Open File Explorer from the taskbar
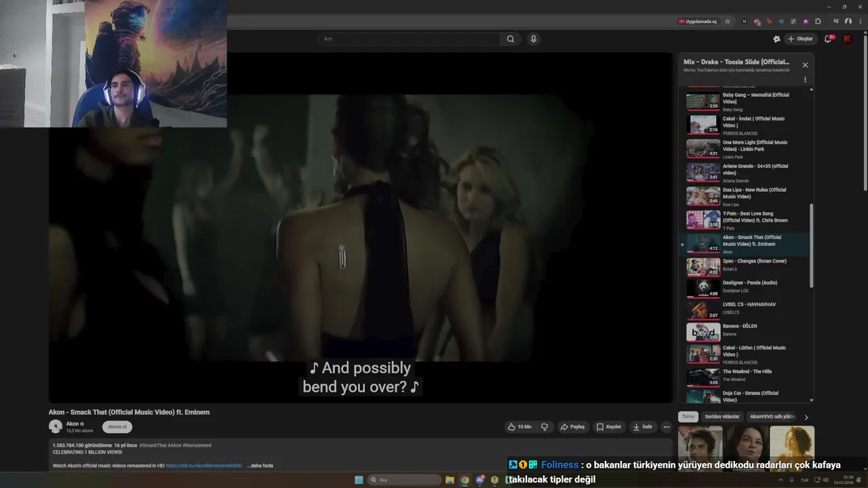This screenshot has height=488, width=868. coord(450,480)
